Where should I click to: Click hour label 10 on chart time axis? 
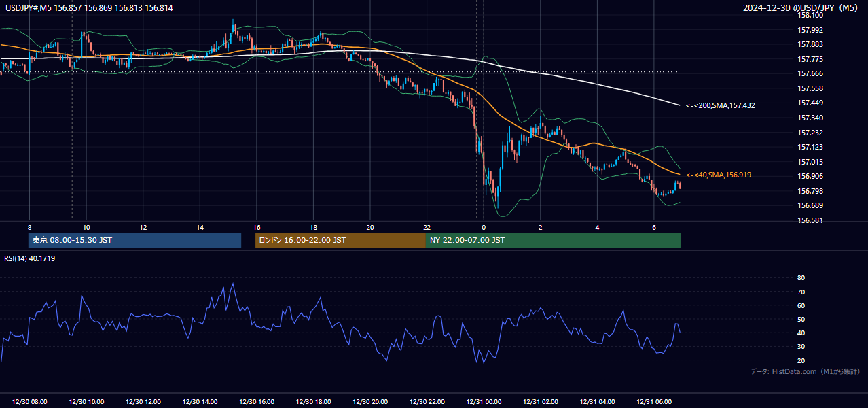click(x=86, y=227)
